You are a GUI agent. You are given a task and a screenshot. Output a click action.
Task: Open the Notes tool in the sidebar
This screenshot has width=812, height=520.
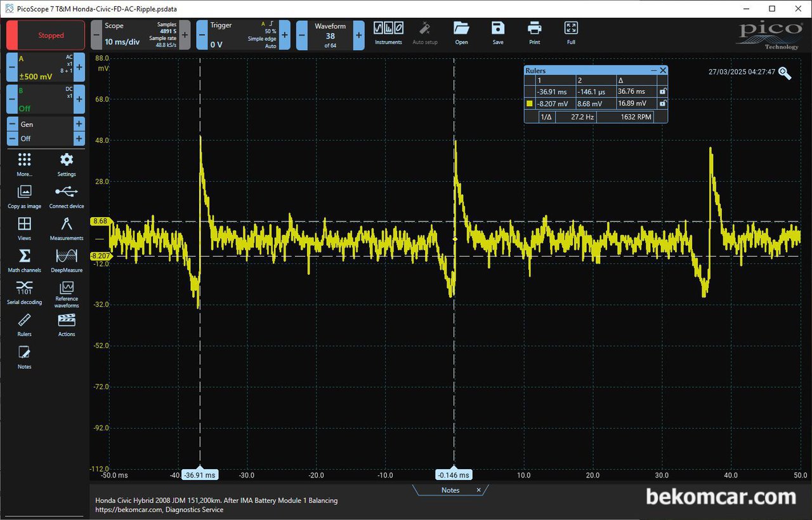[x=24, y=357]
